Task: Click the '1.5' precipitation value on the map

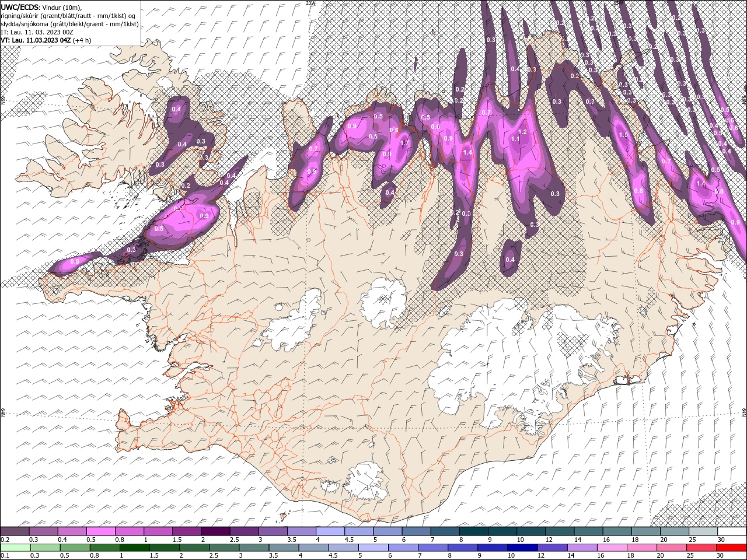Action: [x=623, y=135]
